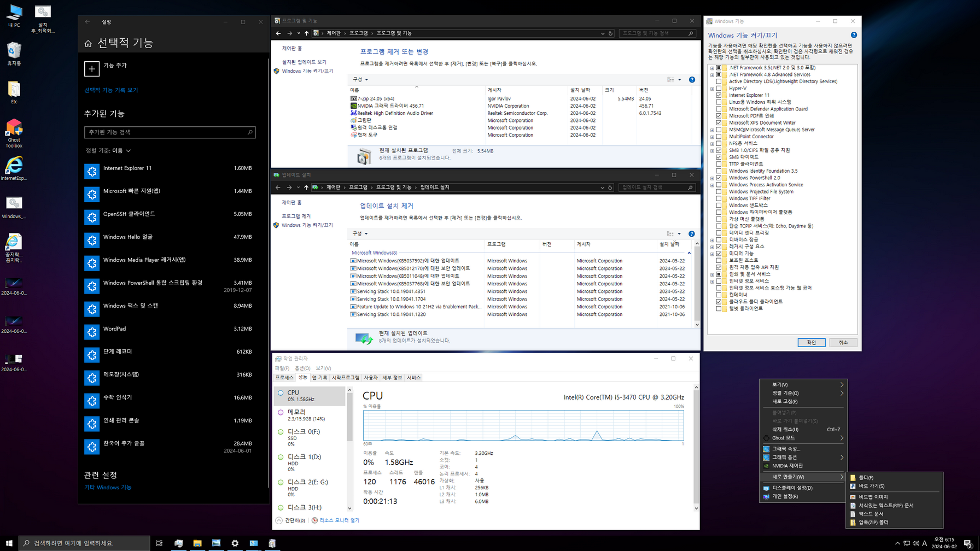This screenshot has height=551, width=980.
Task: Click the 추가된 기능 검색 input field
Action: coord(170,132)
